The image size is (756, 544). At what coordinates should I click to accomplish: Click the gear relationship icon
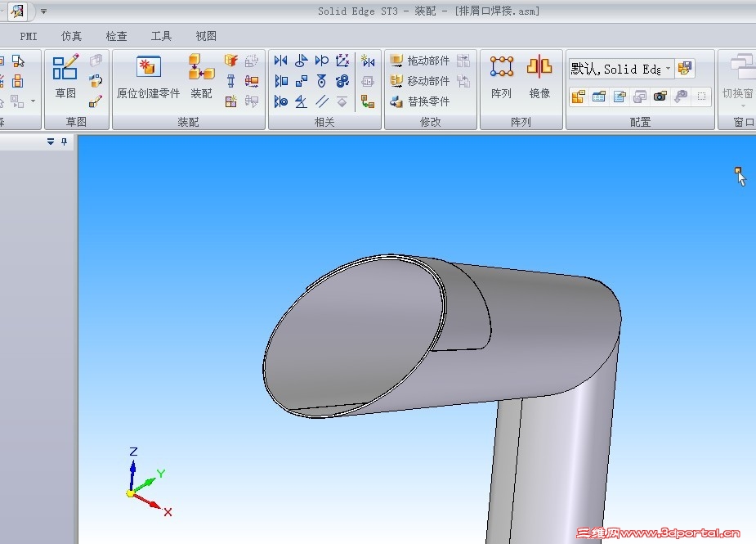(342, 81)
